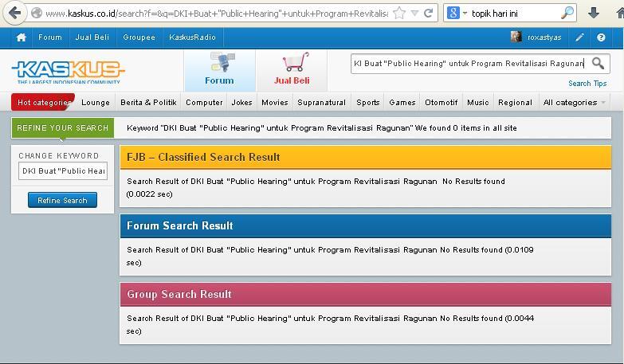Open URL history dropdown arrow

(414, 14)
